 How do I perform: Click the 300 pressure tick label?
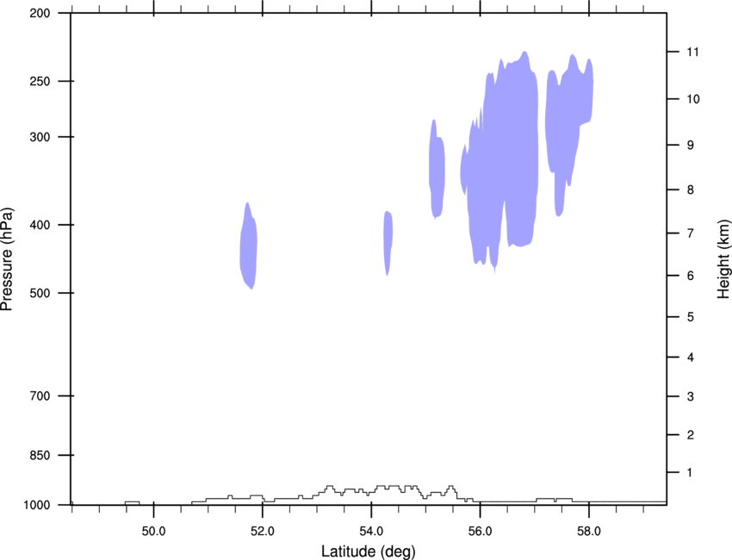point(40,137)
